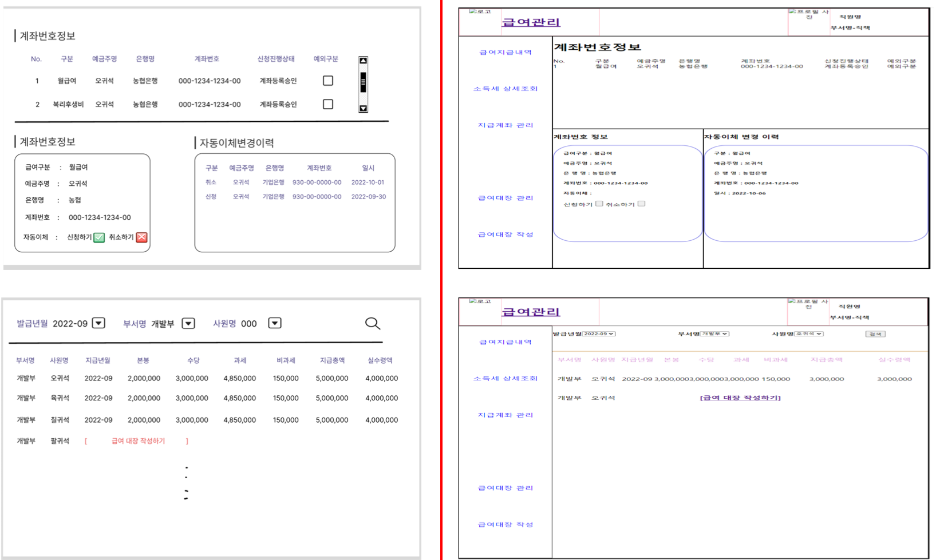The height and width of the screenshot is (560, 936).
Task: Click the 비과세 150,000 value on payroll web page
Action: [x=776, y=379]
